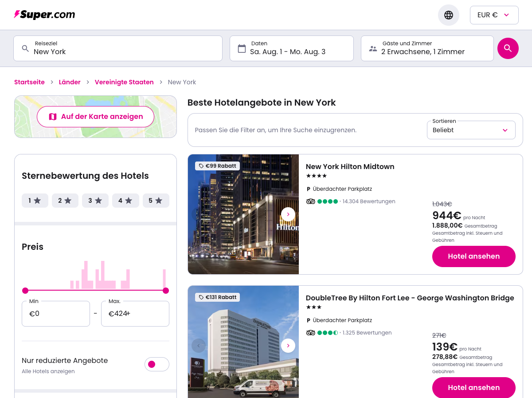This screenshot has height=398, width=532.
Task: Open DoubleTree By Hilton Fort Lee title
Action: click(410, 298)
